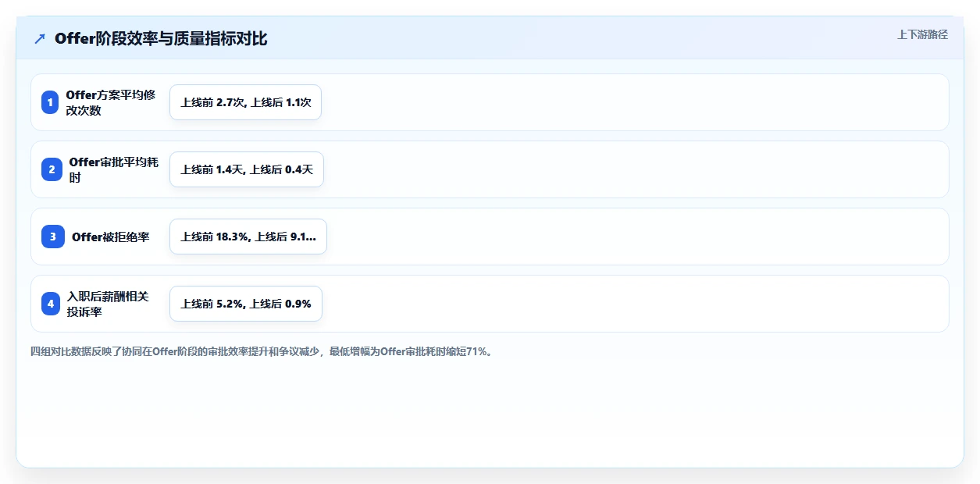The width and height of the screenshot is (980, 484).
Task: Click the 上下游路径 label in the header
Action: [922, 34]
